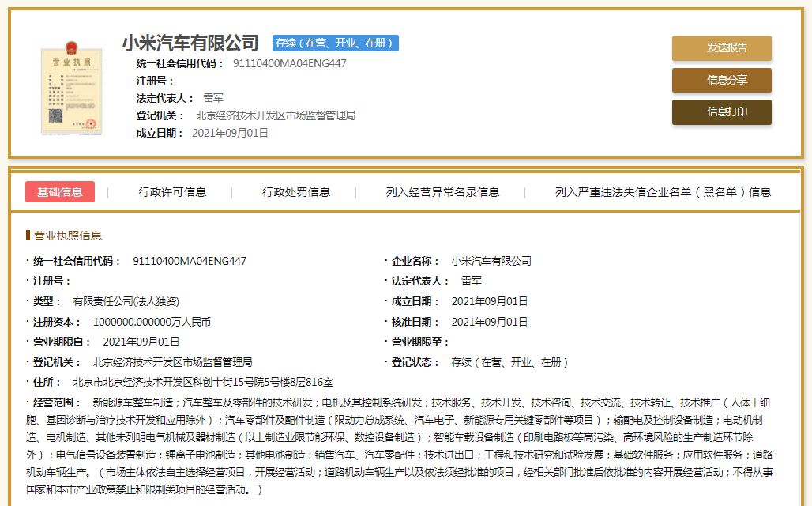
Task: Click the registered capital value 1000000.000000万人民币
Action: point(152,322)
